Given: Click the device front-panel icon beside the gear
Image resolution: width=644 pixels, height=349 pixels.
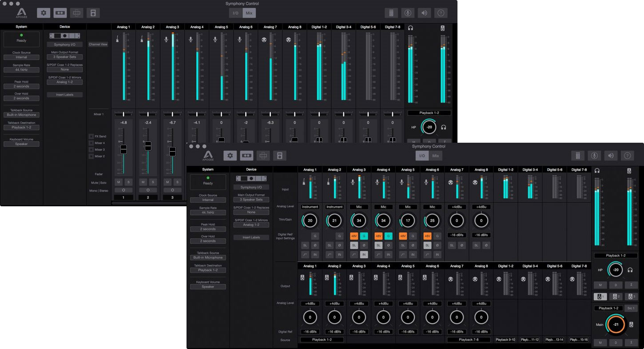Looking at the screenshot, I should tap(247, 156).
